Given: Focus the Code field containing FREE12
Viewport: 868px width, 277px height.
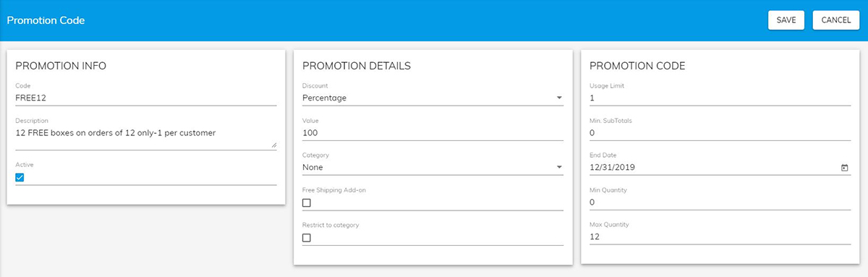Looking at the screenshot, I should tap(146, 98).
